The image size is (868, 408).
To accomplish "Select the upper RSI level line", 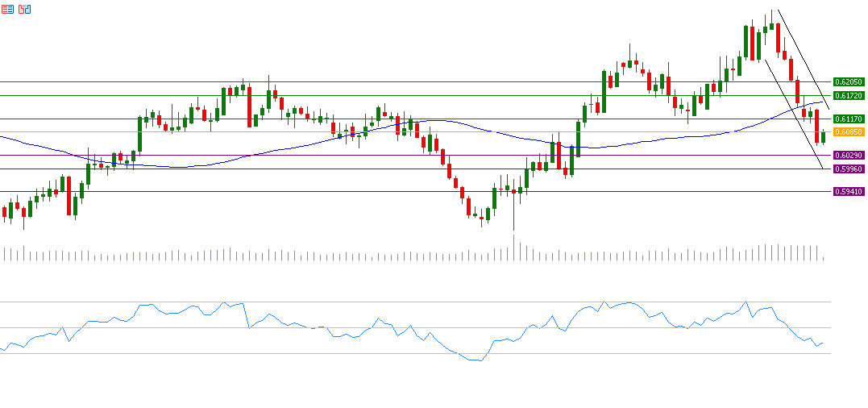I will pos(403,302).
